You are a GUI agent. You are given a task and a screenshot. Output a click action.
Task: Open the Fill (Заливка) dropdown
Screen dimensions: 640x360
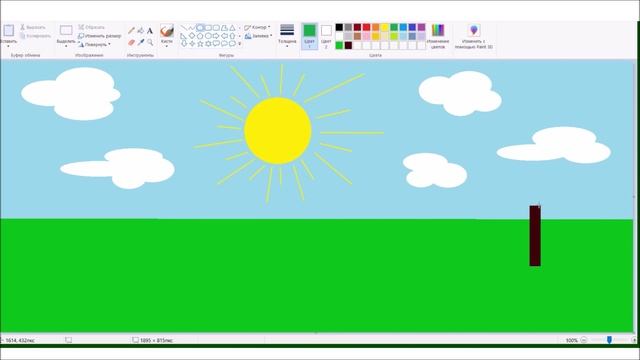click(x=259, y=36)
